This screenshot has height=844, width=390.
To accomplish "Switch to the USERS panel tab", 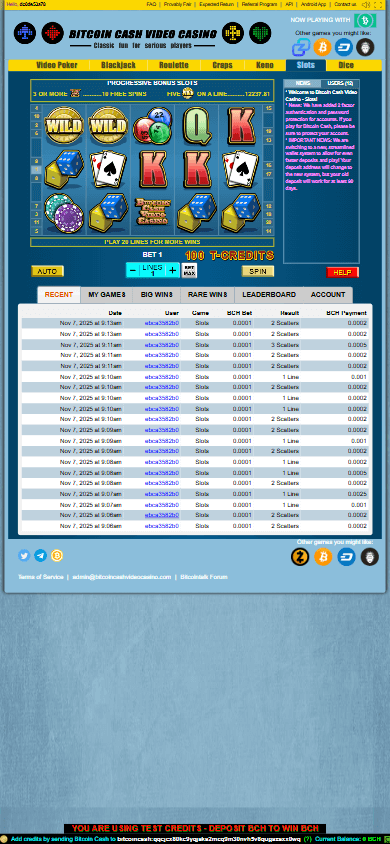I will 340,83.
